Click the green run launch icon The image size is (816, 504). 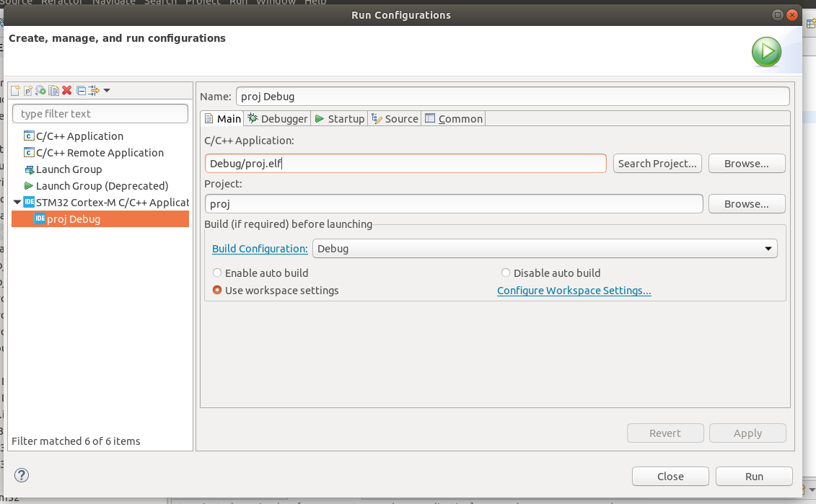(x=765, y=51)
